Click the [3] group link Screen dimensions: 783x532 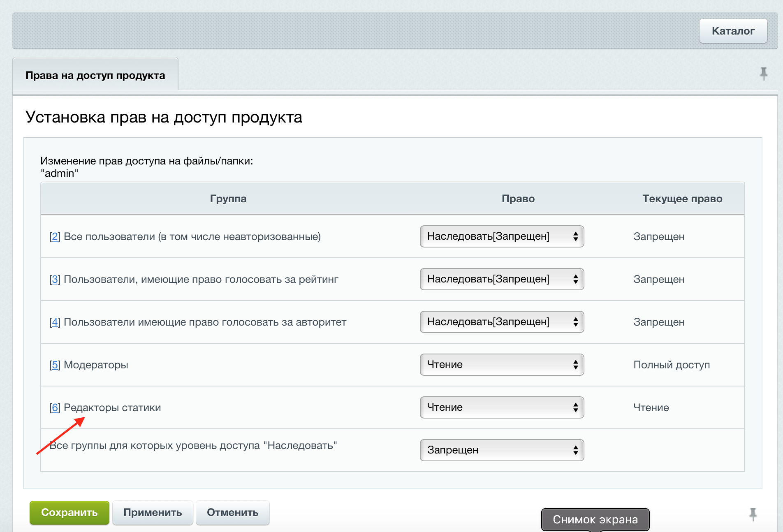coord(55,280)
